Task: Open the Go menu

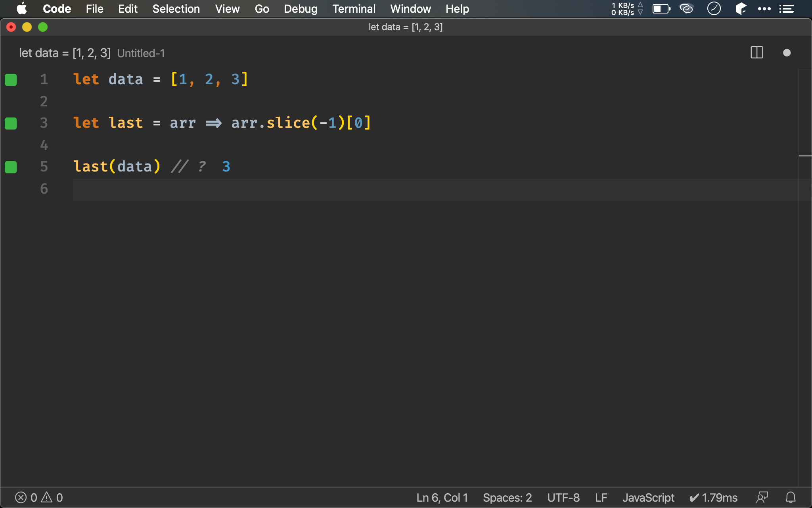Action: coord(262,9)
